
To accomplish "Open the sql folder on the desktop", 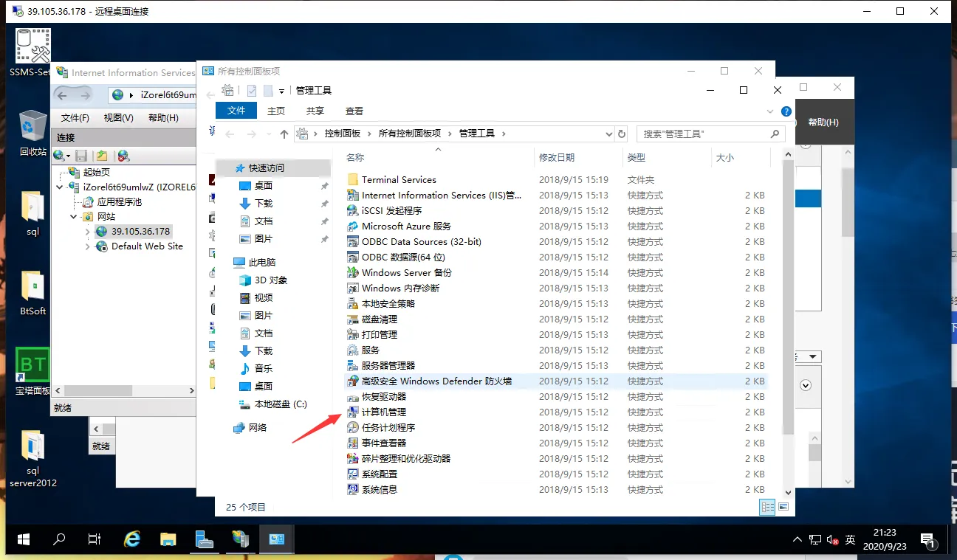I will (32, 212).
